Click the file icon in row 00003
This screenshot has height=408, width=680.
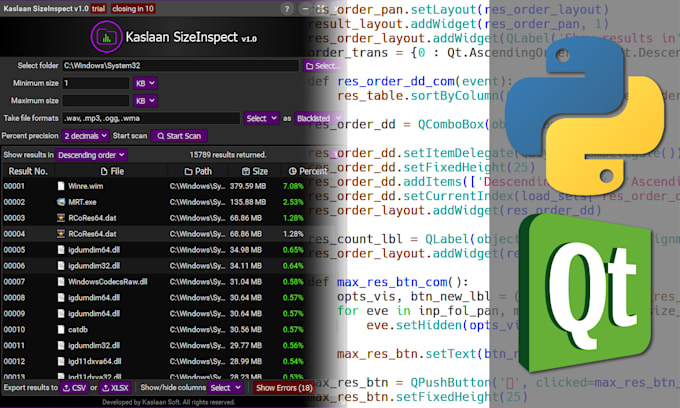[61, 218]
